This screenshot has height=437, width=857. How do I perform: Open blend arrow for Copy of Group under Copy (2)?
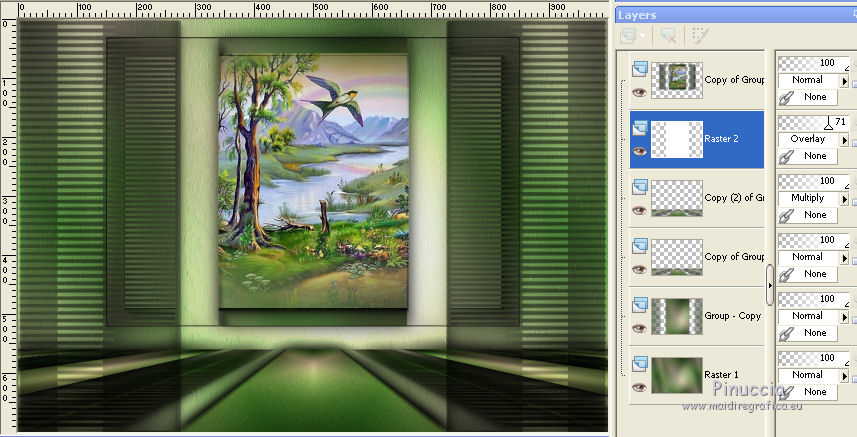point(844,258)
